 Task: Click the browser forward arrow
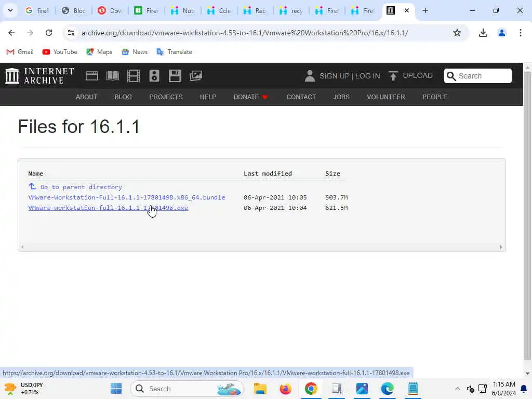click(x=30, y=33)
